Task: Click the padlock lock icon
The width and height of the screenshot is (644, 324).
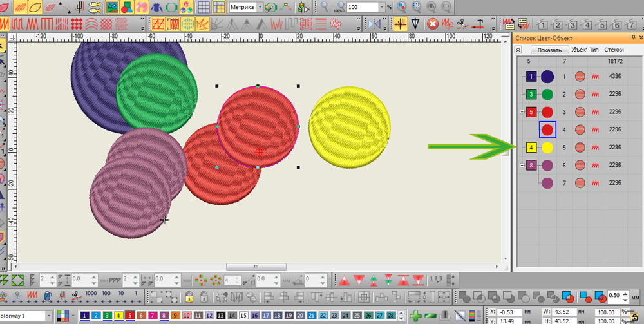Action: tap(189, 298)
